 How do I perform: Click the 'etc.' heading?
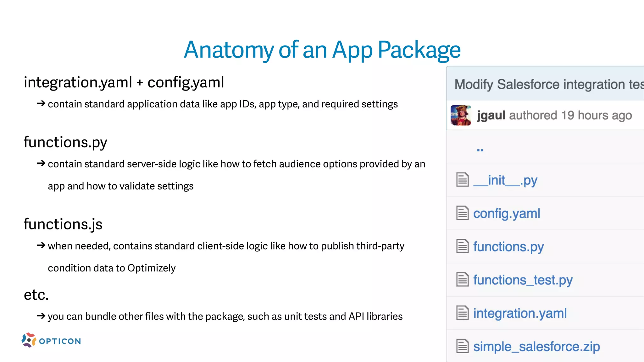pos(36,295)
